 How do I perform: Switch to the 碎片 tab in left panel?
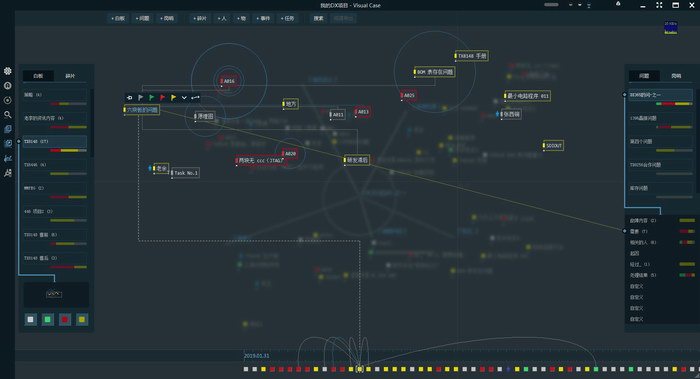(x=70, y=76)
